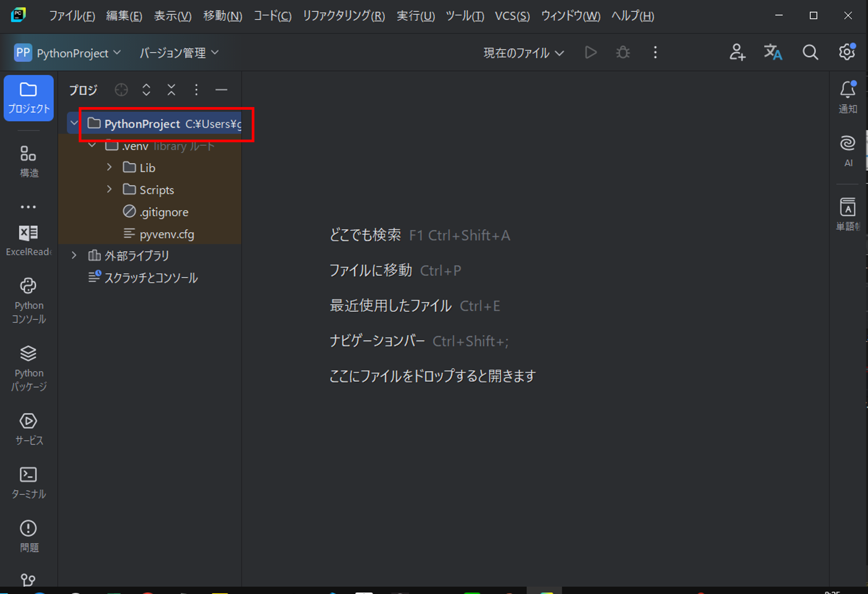868x594 pixels.
Task: Open the 現在のファイル run configuration dropdown
Action: (x=522, y=53)
